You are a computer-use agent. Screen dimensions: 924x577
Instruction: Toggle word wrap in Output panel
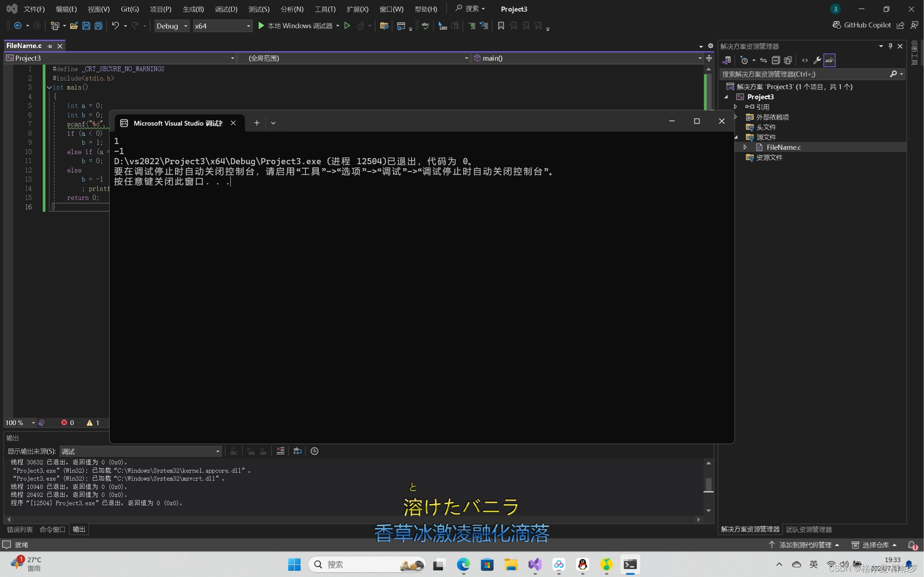point(297,451)
